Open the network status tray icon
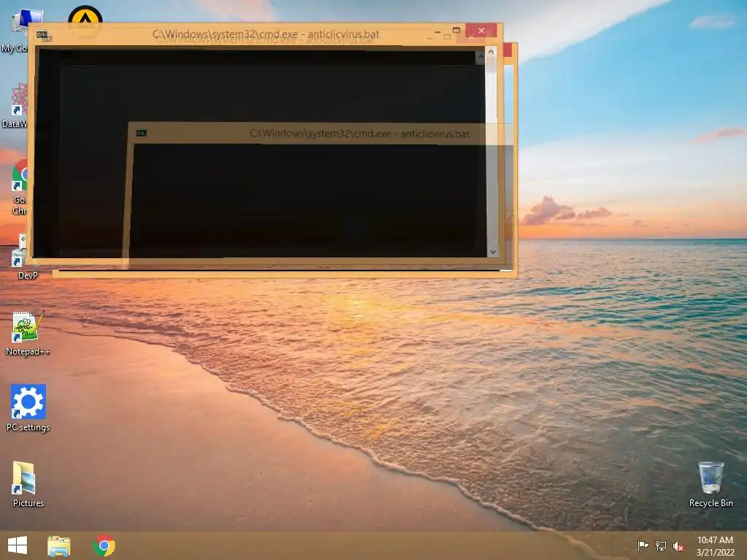This screenshot has width=747, height=560. (x=661, y=545)
